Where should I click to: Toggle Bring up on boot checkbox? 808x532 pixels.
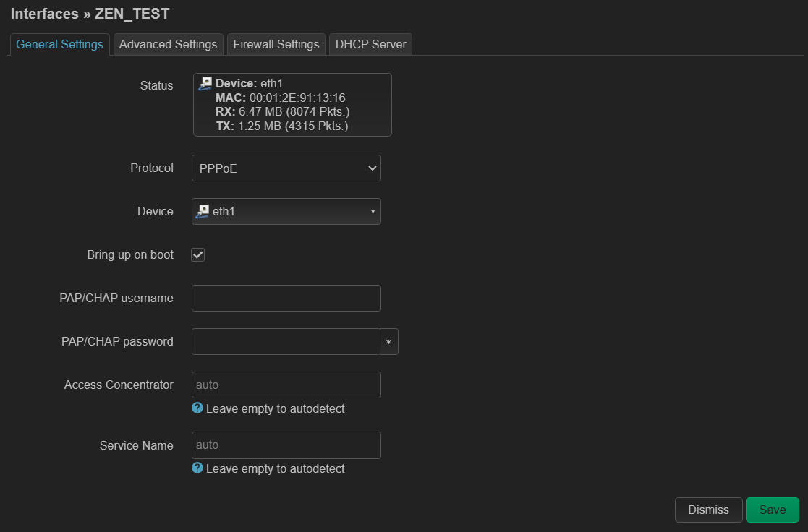[x=198, y=255]
